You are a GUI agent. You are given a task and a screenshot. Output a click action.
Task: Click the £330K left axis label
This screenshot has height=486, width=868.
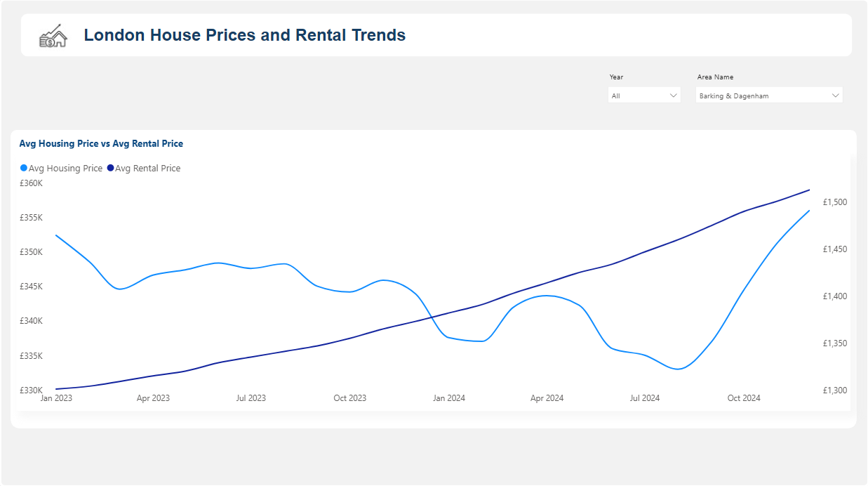31,390
